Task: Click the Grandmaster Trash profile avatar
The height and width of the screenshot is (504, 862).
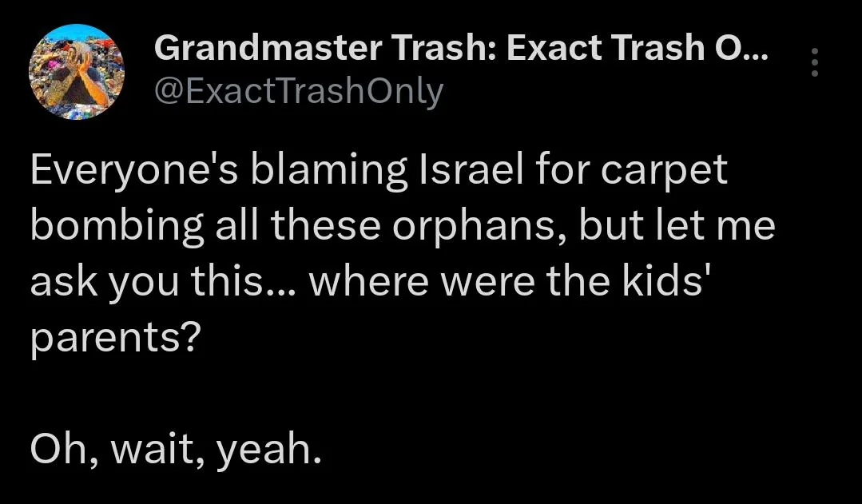Action: pyautogui.click(x=77, y=71)
